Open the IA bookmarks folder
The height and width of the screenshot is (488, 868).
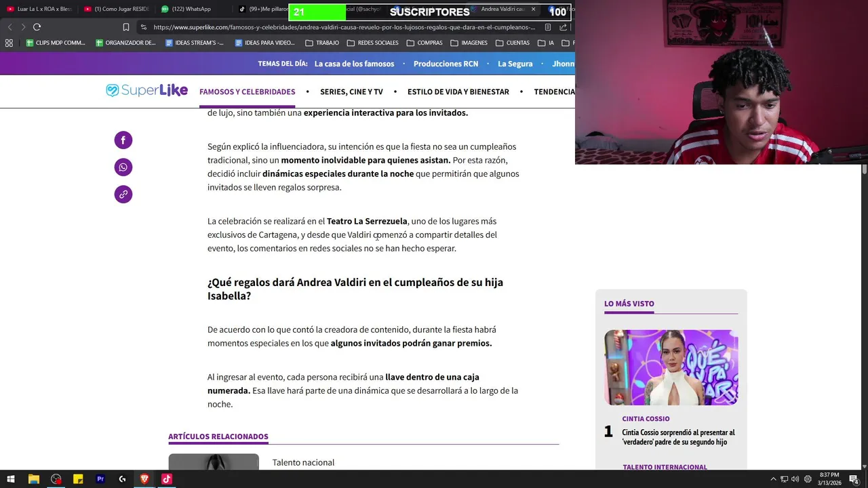546,43
